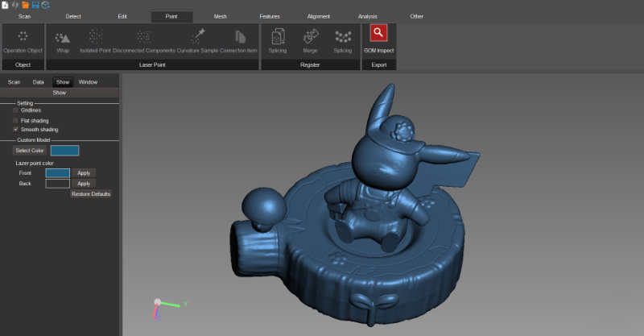Select the Point ribbon tab

(x=171, y=16)
